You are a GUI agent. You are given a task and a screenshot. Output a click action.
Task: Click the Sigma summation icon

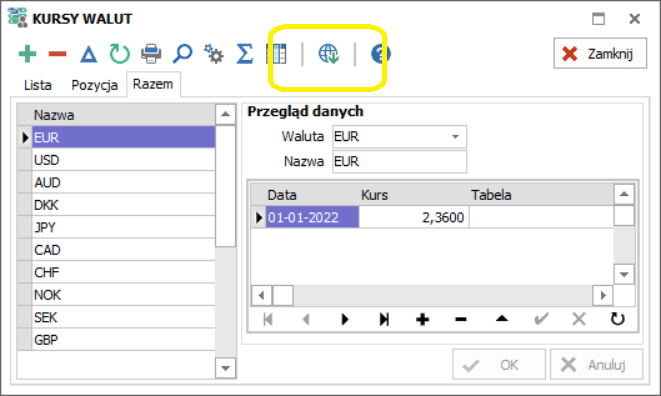coord(245,54)
